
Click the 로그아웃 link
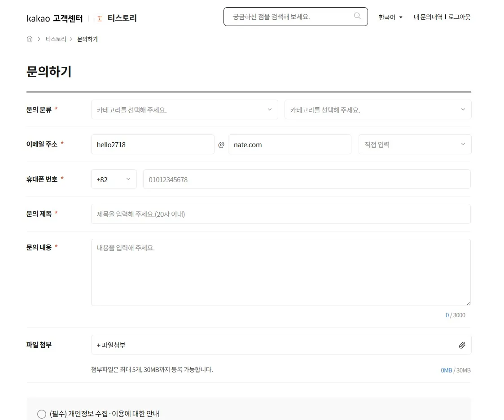tap(459, 17)
